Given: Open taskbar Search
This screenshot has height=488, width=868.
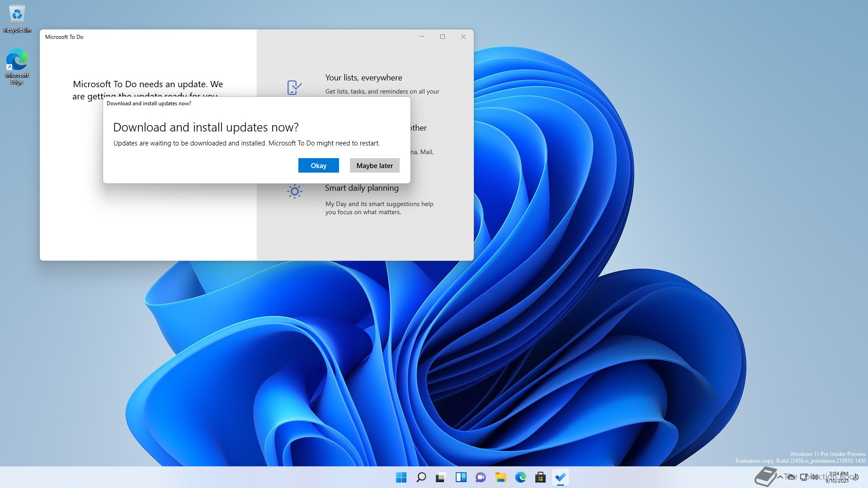Looking at the screenshot, I should coord(421,477).
